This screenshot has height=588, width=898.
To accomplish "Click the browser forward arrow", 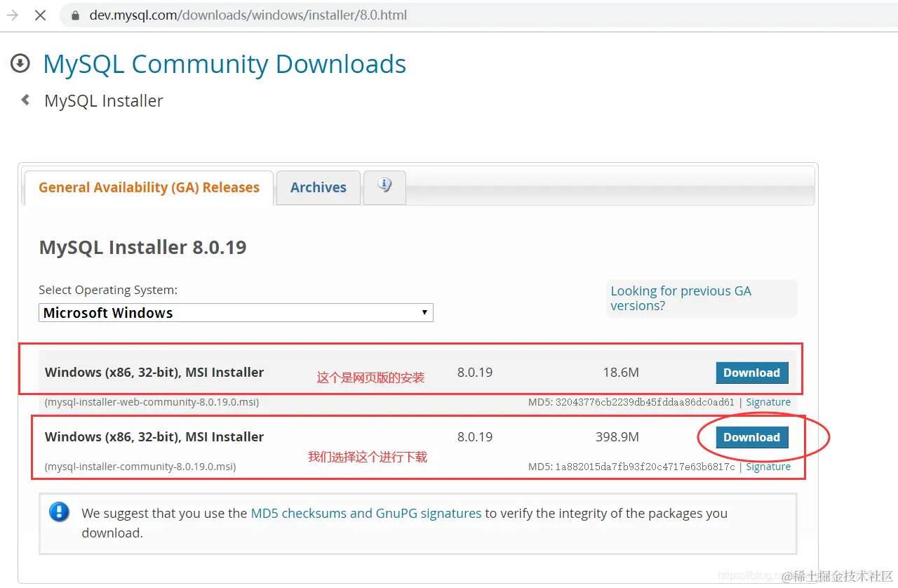I will point(13,15).
